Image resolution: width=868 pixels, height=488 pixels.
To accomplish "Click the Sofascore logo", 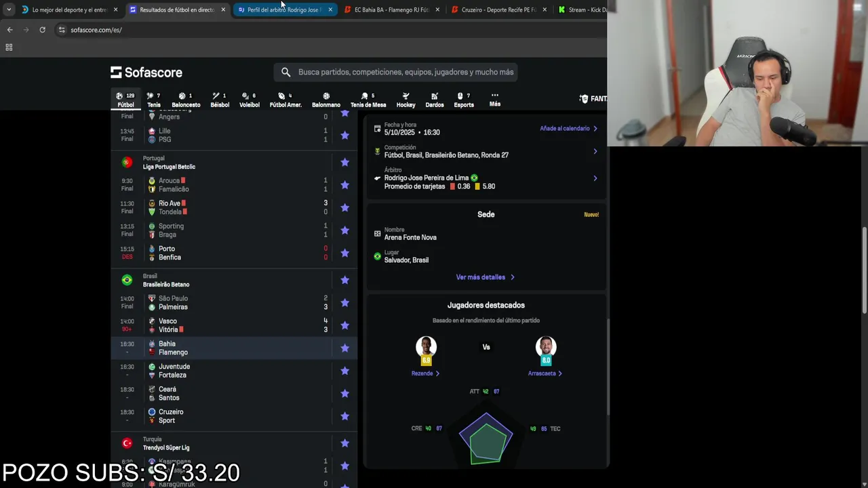I will 146,73.
